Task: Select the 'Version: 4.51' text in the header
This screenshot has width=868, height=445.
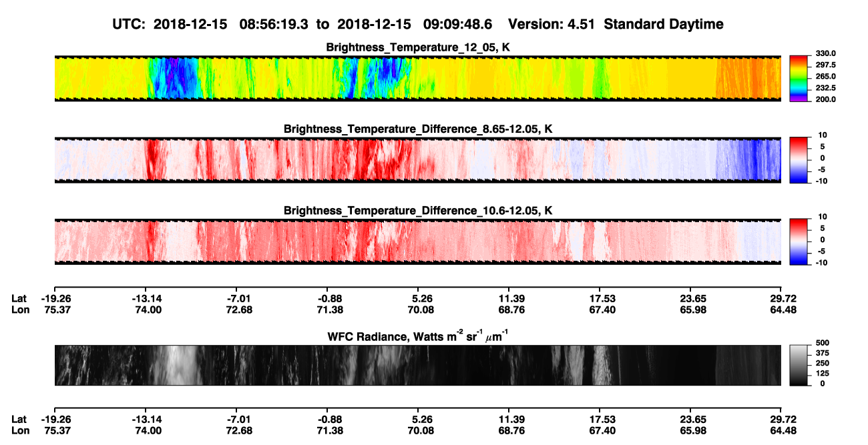Action: click(552, 25)
